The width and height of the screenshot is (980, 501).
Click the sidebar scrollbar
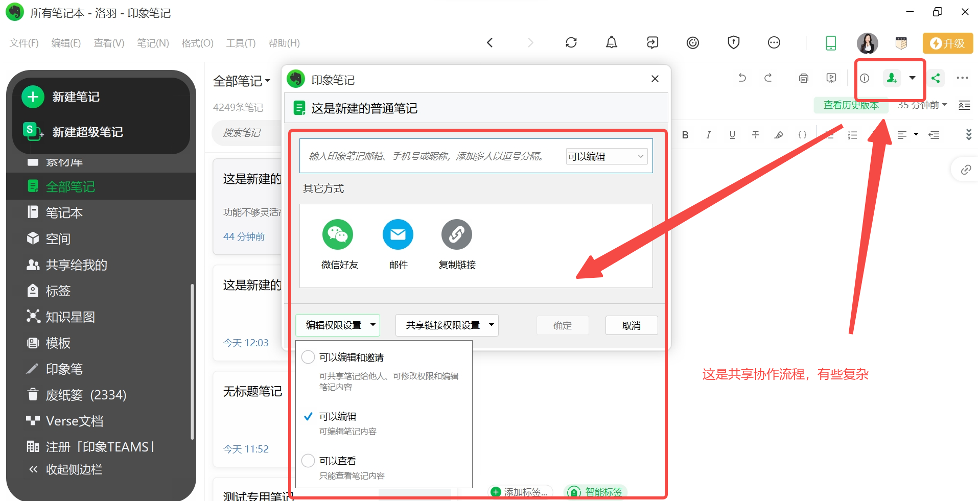click(x=193, y=362)
